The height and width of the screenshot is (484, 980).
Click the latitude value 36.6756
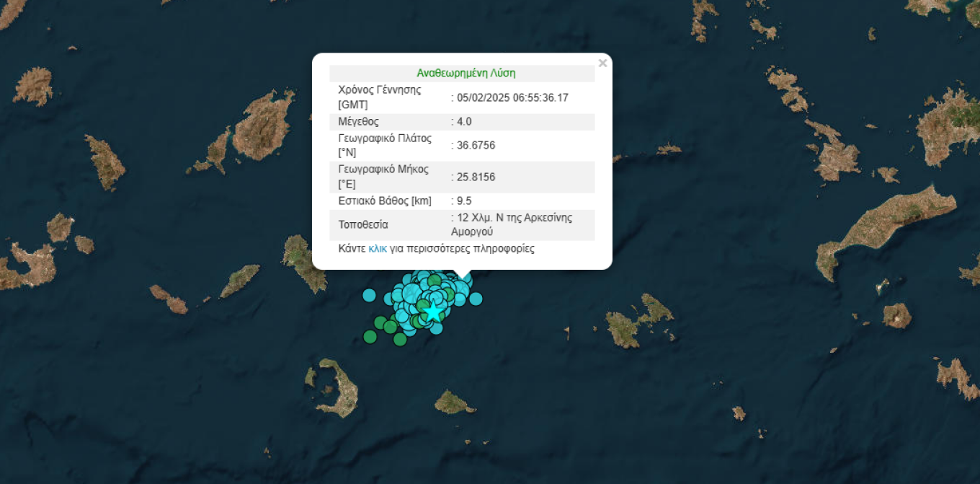pos(476,145)
